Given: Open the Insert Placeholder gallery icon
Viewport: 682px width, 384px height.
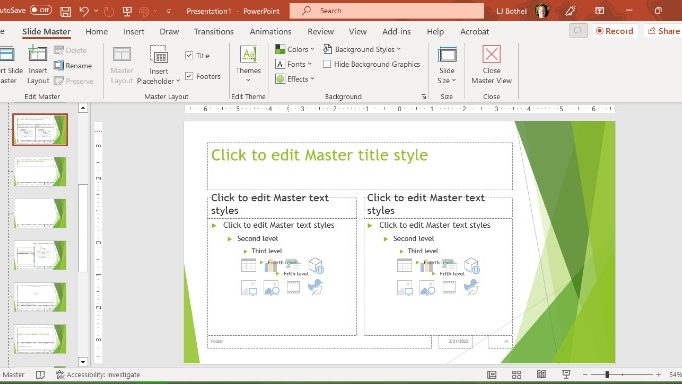Looking at the screenshot, I should click(x=159, y=55).
